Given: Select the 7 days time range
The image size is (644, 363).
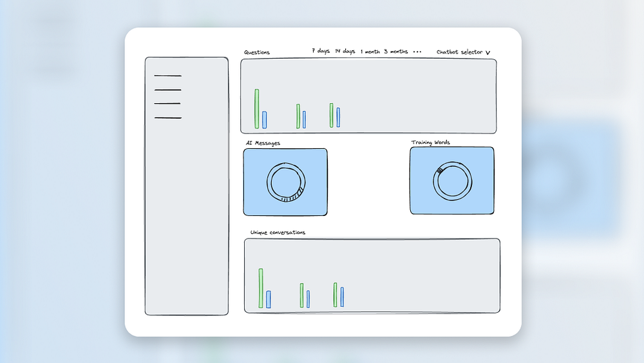Looking at the screenshot, I should (320, 51).
